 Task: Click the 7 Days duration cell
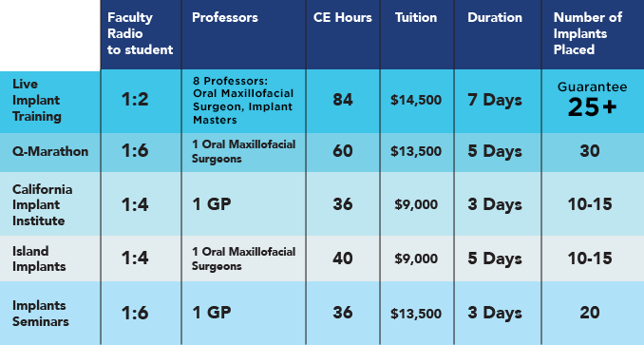(x=495, y=100)
